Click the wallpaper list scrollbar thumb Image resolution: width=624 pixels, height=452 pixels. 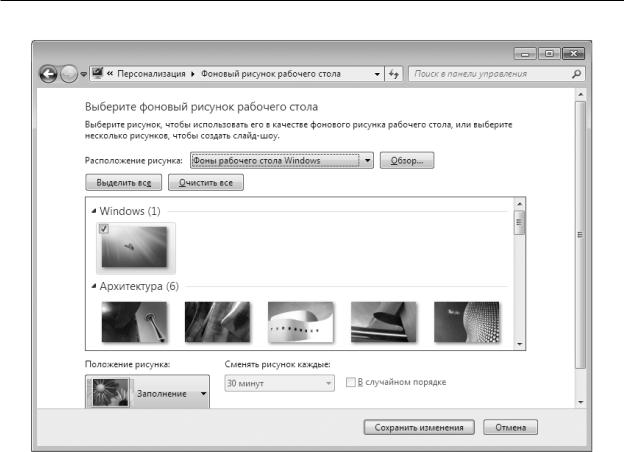coord(519,223)
